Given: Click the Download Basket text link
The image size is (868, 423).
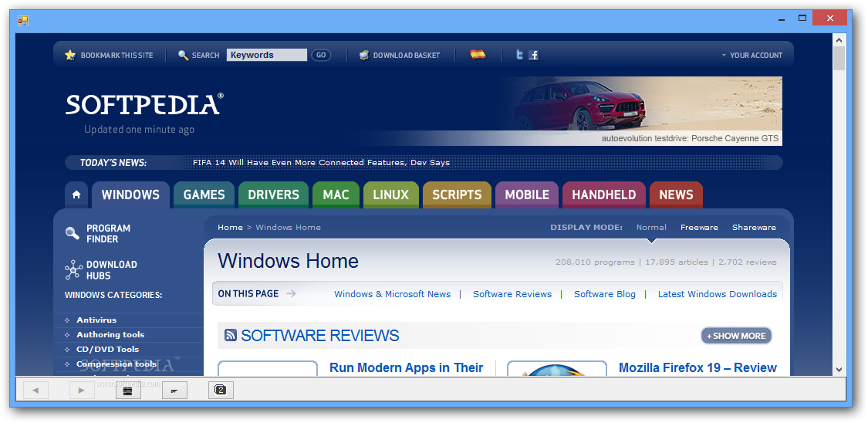Looking at the screenshot, I should pyautogui.click(x=407, y=56).
